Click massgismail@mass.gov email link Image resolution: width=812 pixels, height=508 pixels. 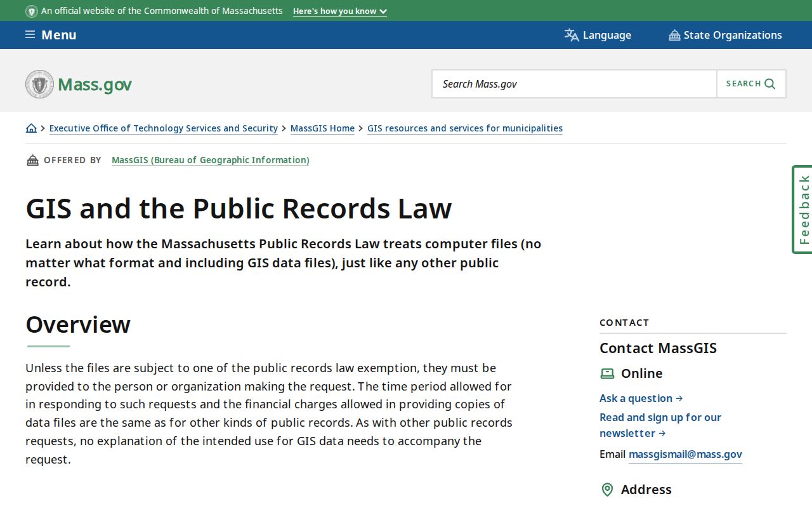pos(685,454)
